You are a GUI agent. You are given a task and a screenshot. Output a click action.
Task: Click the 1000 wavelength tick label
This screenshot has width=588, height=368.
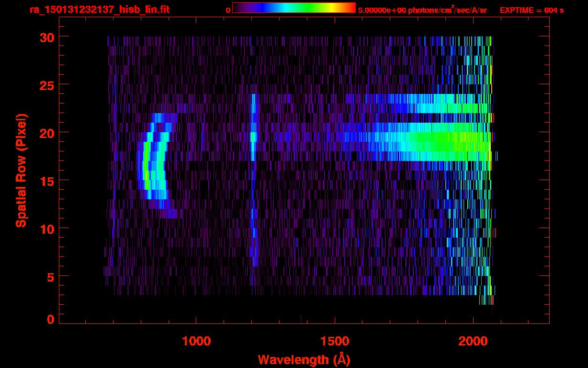[196, 341]
